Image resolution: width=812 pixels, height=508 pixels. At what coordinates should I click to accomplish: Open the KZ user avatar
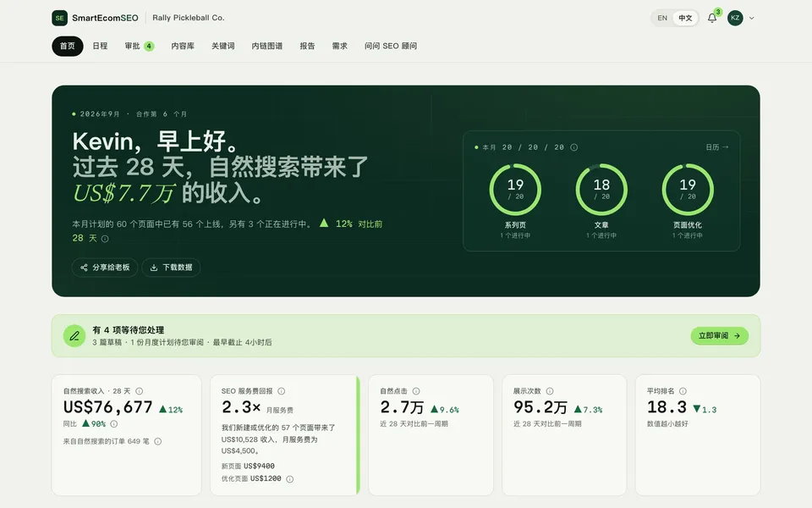735,18
